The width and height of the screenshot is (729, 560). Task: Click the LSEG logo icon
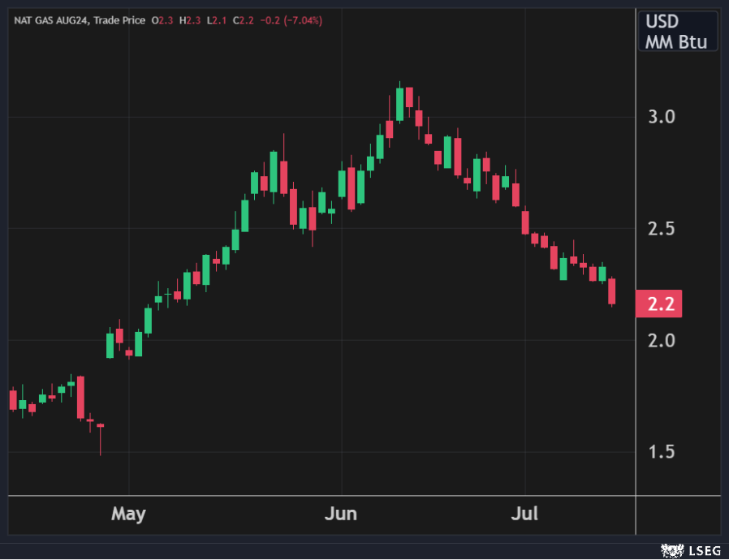click(674, 551)
